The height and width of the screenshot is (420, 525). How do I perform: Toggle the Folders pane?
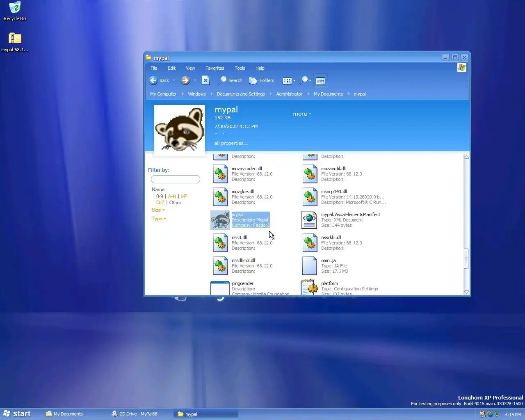262,80
